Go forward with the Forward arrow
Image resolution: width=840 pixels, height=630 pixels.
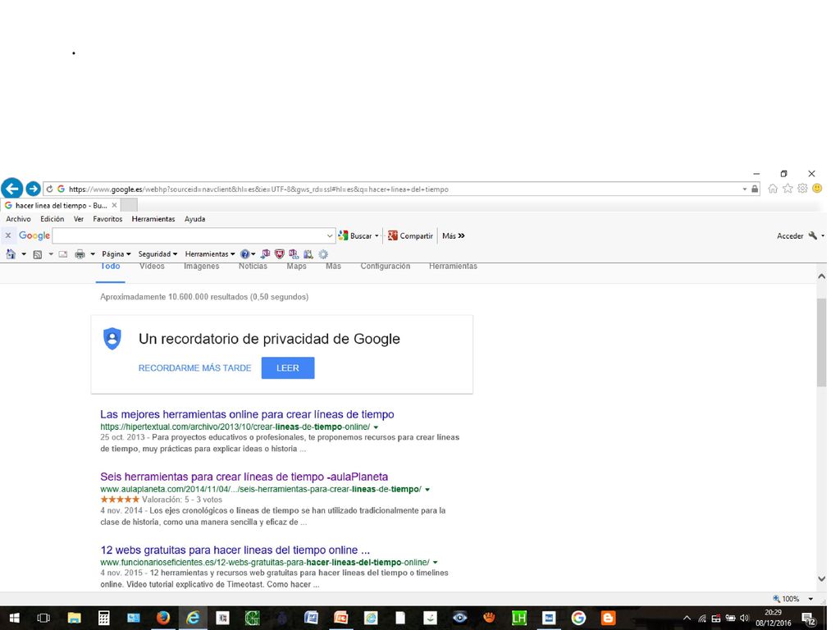[x=33, y=189]
